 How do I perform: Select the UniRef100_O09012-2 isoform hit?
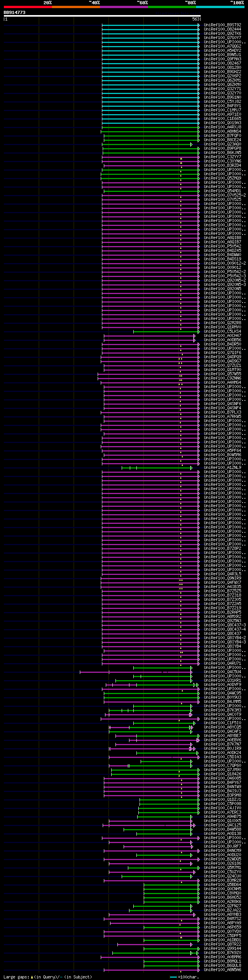[x=225, y=263]
